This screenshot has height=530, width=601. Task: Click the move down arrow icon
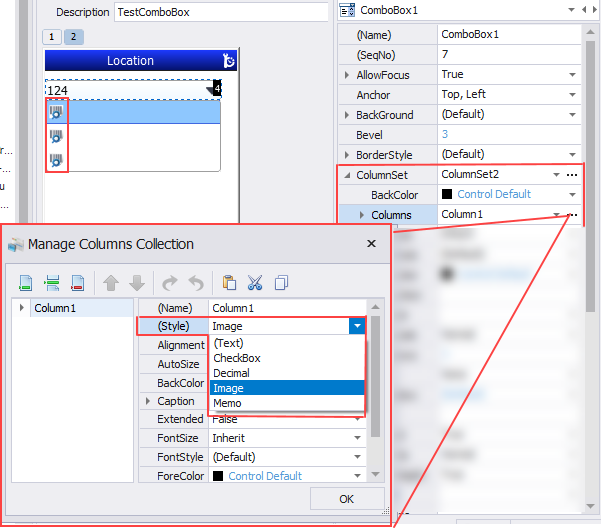pos(136,283)
